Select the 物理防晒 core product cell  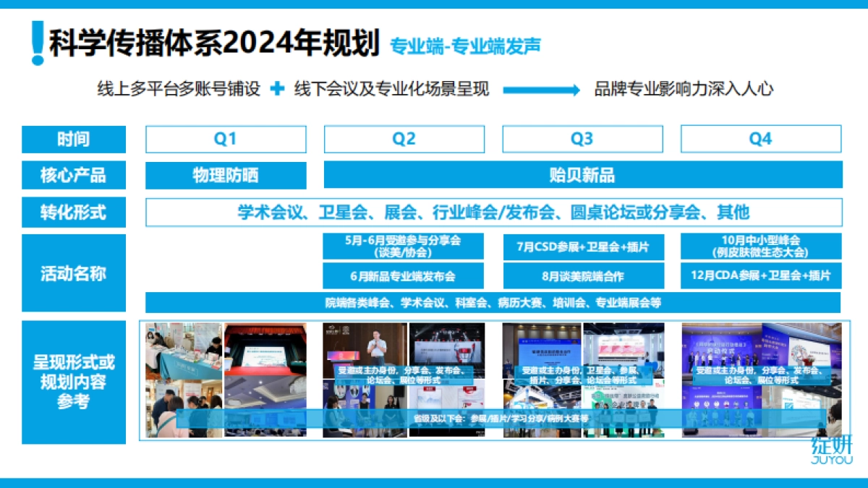tap(227, 175)
